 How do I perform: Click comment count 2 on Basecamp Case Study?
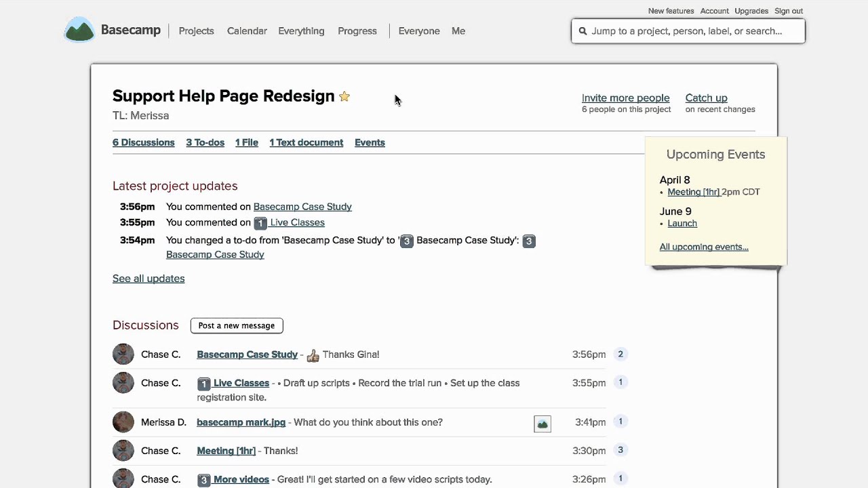pos(620,354)
